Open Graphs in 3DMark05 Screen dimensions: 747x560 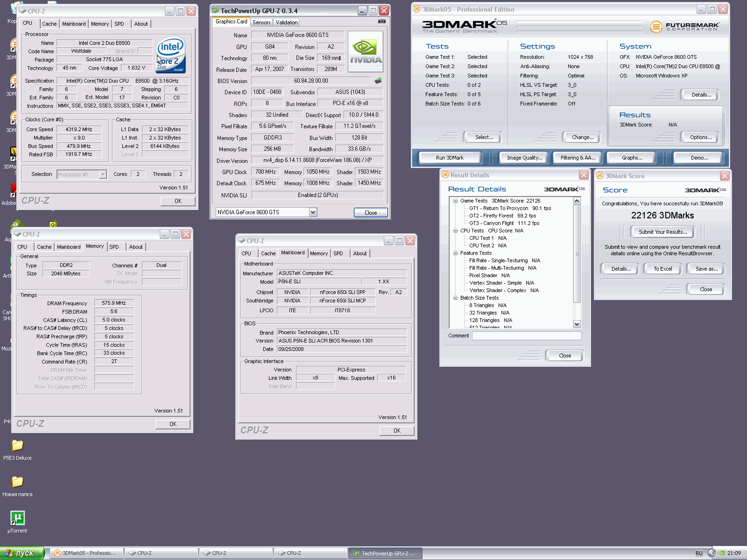tap(632, 158)
